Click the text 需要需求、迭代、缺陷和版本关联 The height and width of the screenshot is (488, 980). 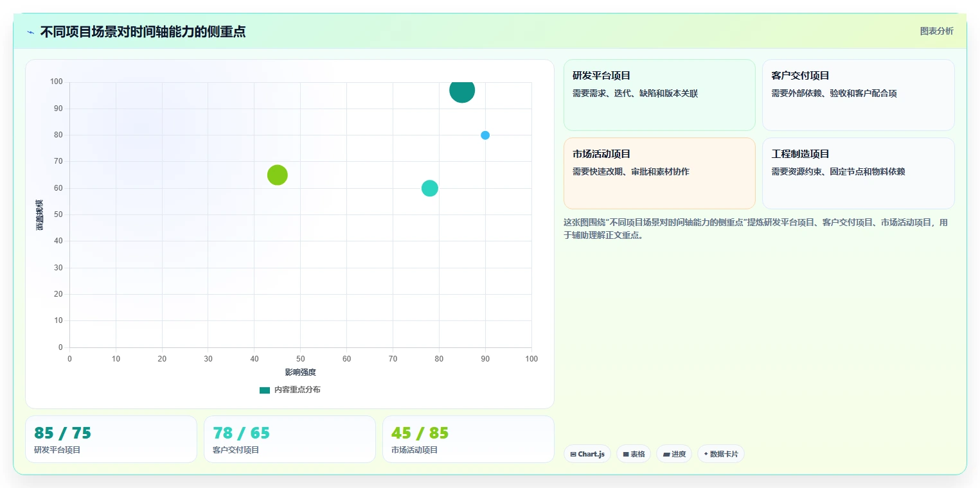635,94
